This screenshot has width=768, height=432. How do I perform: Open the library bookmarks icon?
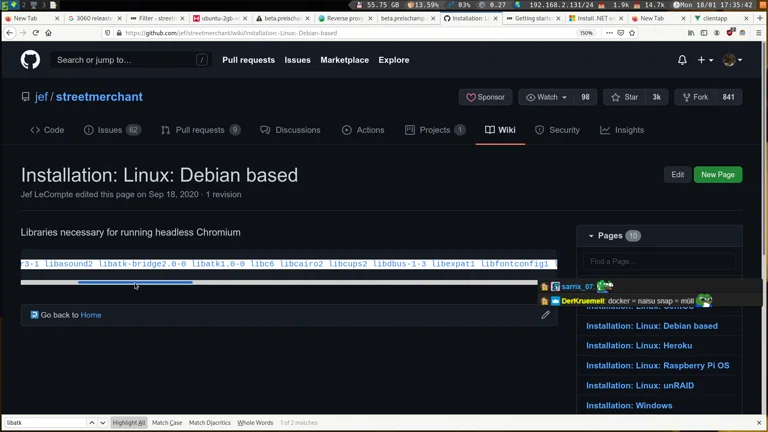click(x=691, y=33)
